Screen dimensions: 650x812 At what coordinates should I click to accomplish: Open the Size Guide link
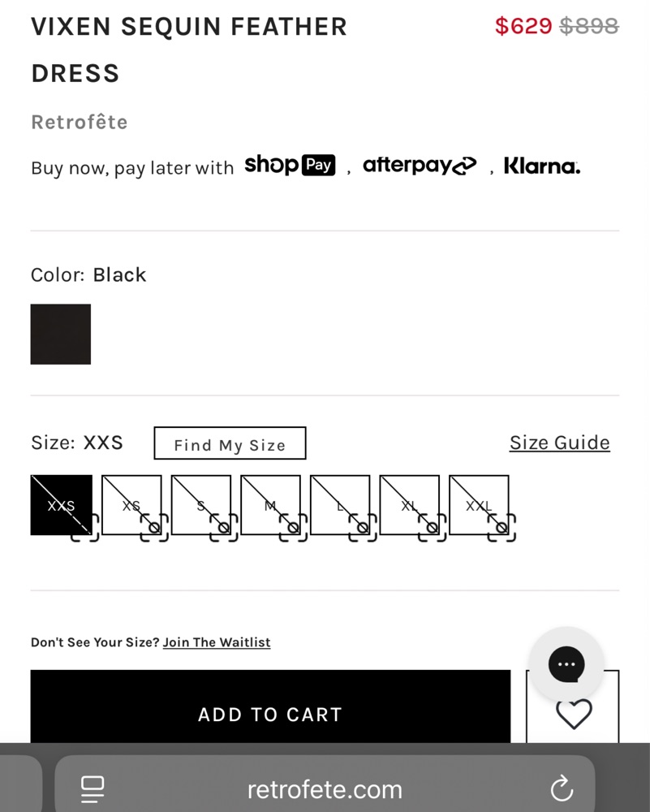559,443
